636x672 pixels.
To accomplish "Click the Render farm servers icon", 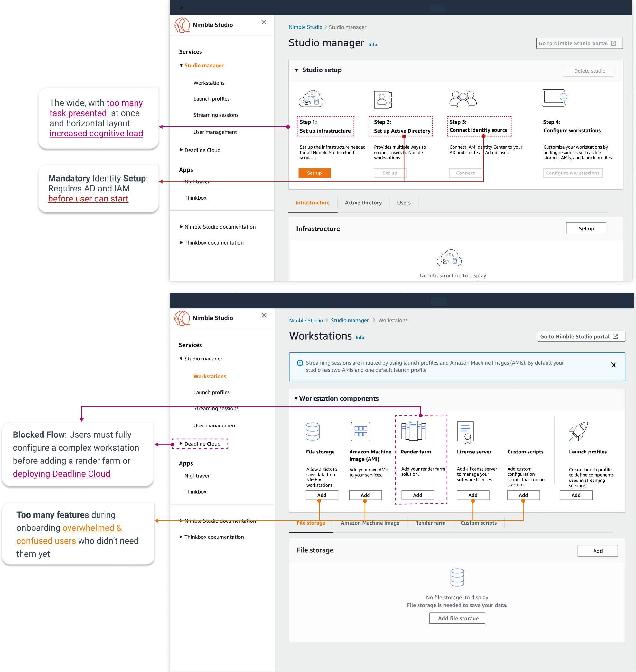I will (413, 431).
